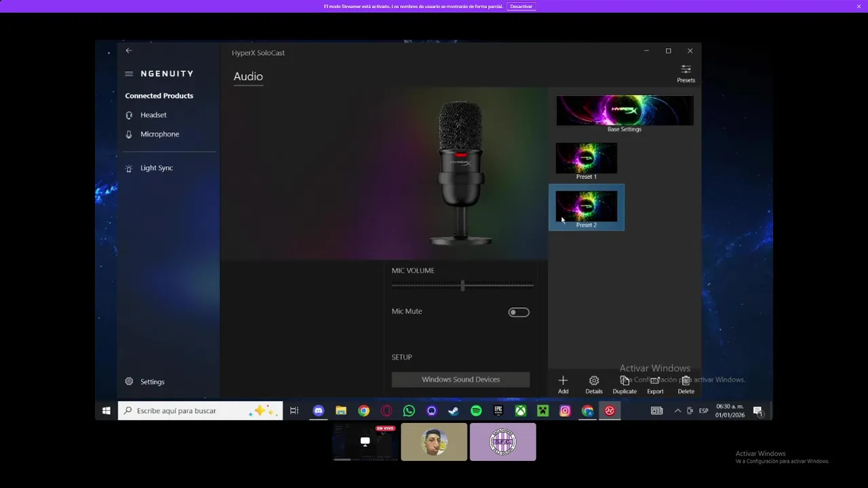Open Spotify from the taskbar
Screen dimensions: 868x488
pyautogui.click(x=476, y=411)
